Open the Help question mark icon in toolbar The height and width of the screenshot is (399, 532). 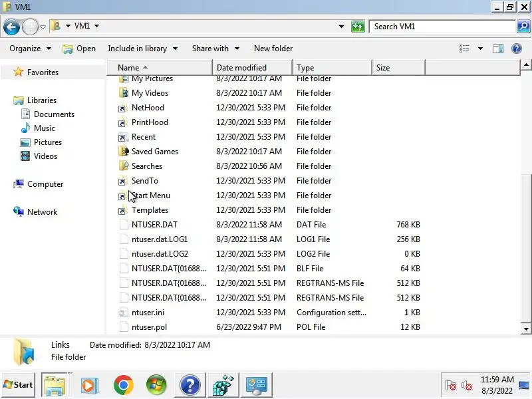click(x=517, y=49)
